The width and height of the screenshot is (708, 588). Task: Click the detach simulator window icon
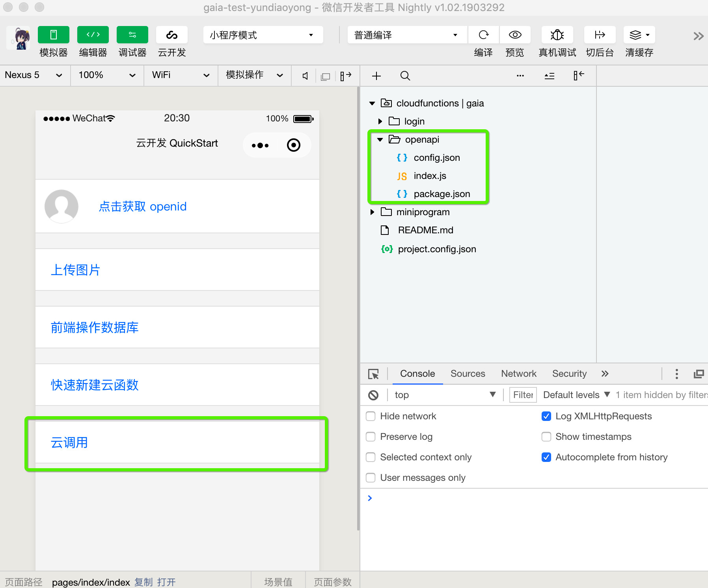point(326,76)
